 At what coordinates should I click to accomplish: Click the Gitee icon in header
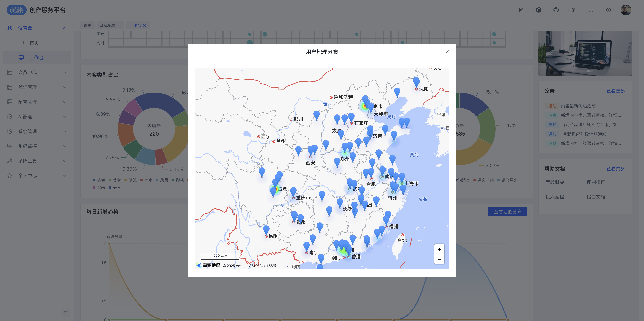(539, 10)
